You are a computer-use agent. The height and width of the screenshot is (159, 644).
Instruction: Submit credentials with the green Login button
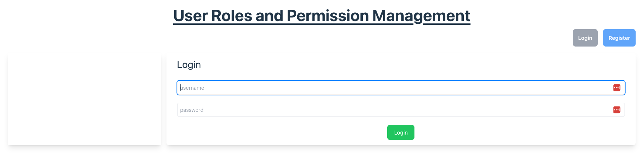(400, 133)
